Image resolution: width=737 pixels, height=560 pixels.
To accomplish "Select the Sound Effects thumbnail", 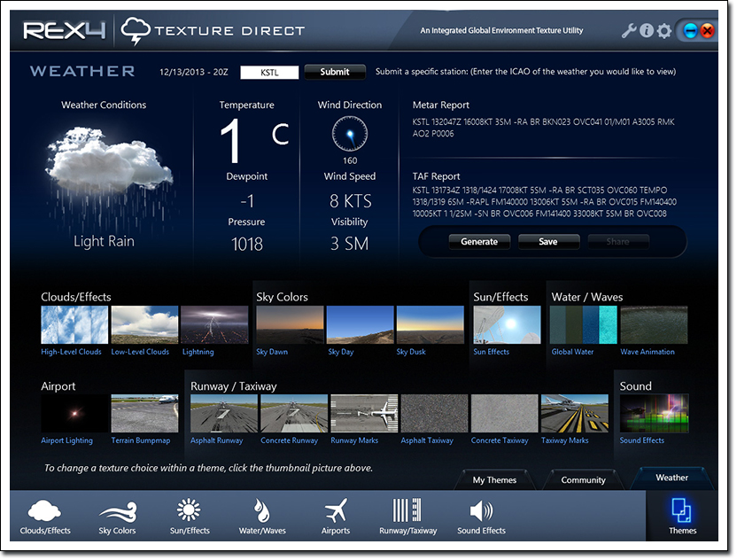I will click(655, 413).
